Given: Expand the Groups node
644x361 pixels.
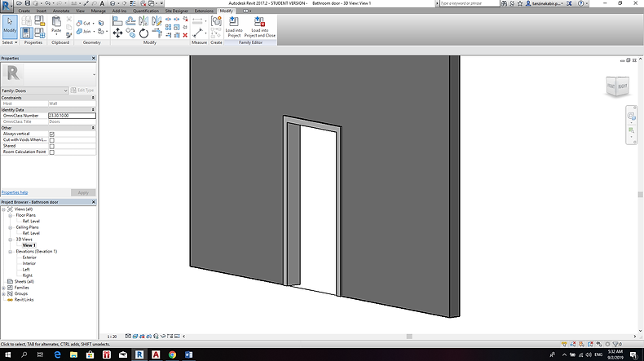Looking at the screenshot, I should (x=4, y=293).
